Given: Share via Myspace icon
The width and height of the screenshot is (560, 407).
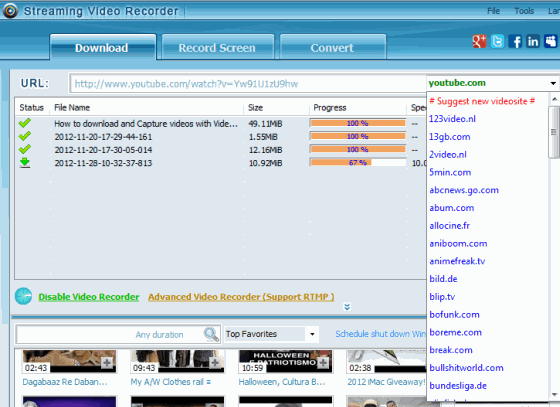Looking at the screenshot, I should 550,41.
